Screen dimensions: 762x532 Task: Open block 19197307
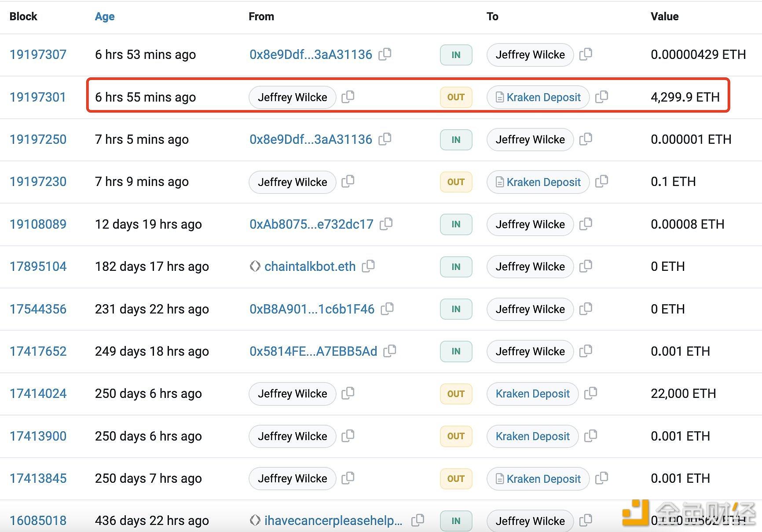(38, 55)
